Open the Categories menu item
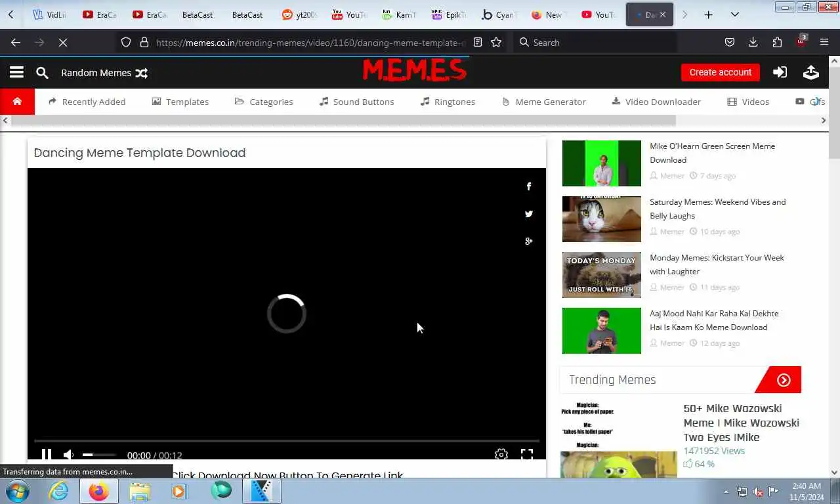The image size is (840, 504). pyautogui.click(x=264, y=102)
